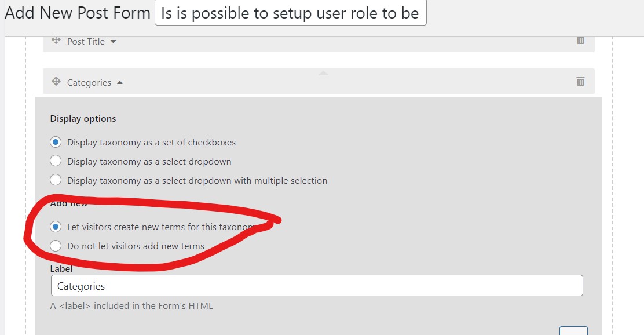Collapse the Categories field arrow

(119, 83)
